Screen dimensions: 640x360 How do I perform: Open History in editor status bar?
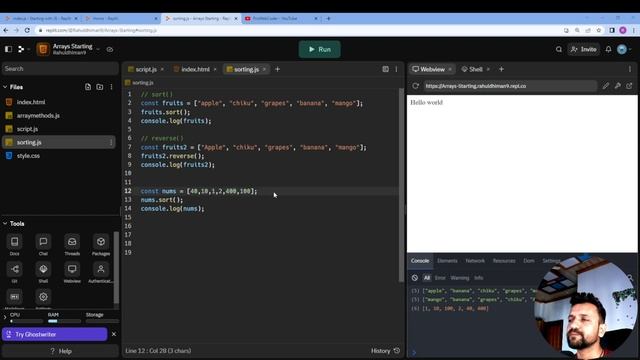[385, 351]
